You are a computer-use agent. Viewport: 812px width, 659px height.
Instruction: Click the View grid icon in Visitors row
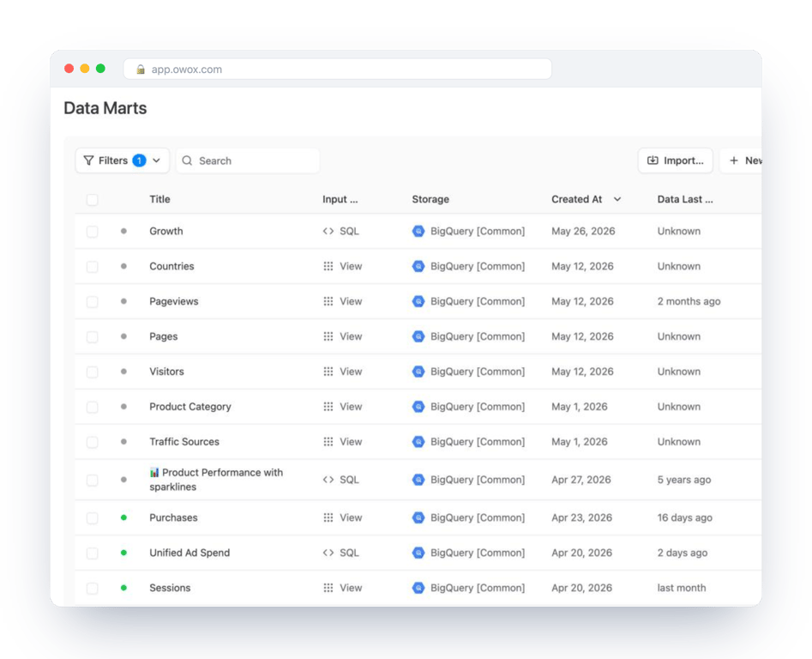pos(328,372)
